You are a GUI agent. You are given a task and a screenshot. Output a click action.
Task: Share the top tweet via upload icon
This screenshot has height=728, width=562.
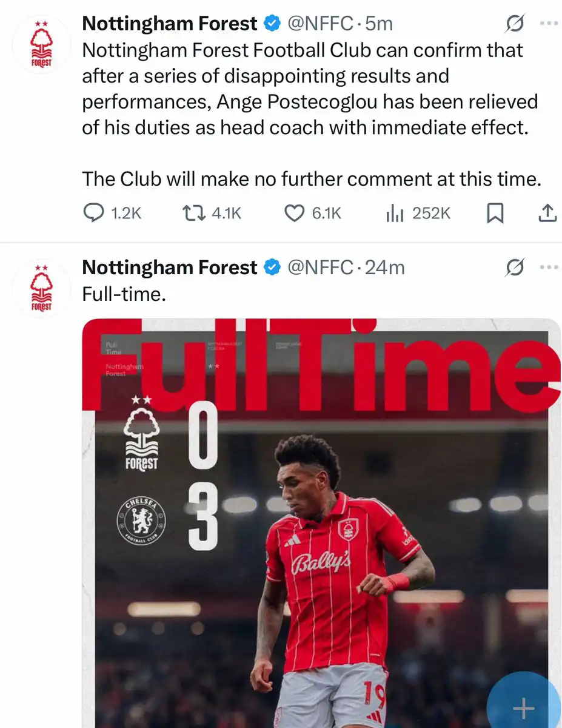546,213
